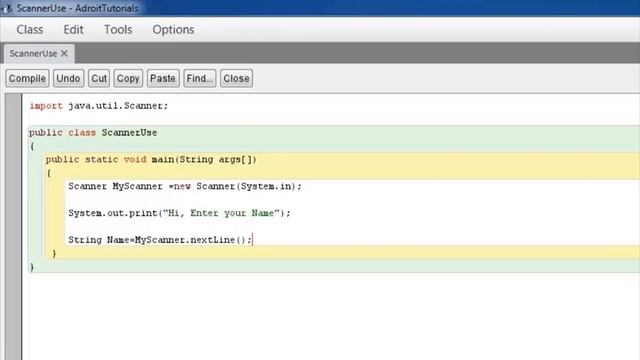This screenshot has height=360, width=640.
Task: Click the 'String Name=MyScanner.nextLine();' line
Action: [160, 240]
